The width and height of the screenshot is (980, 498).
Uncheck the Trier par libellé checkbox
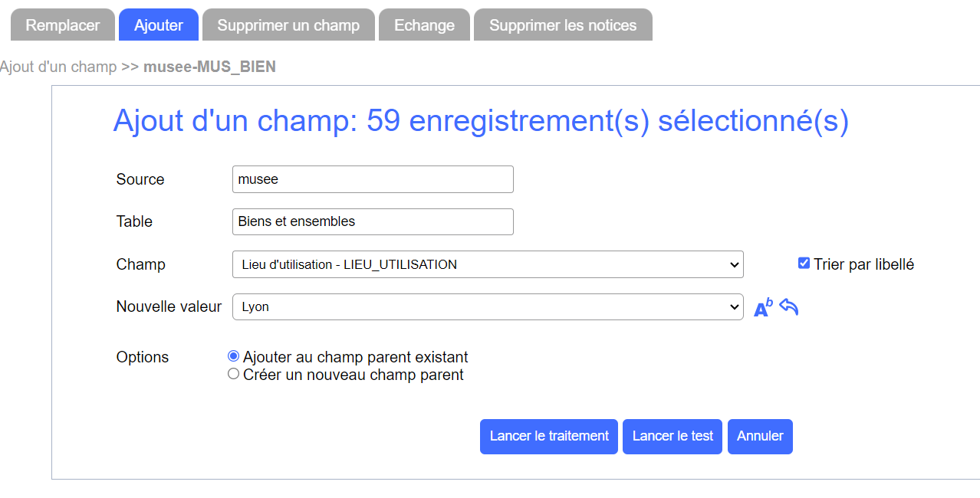point(804,264)
